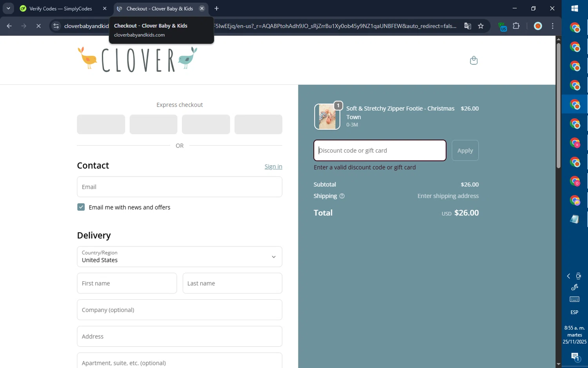The width and height of the screenshot is (588, 368).
Task: Click the quantity badge on the product image
Action: pos(338,106)
